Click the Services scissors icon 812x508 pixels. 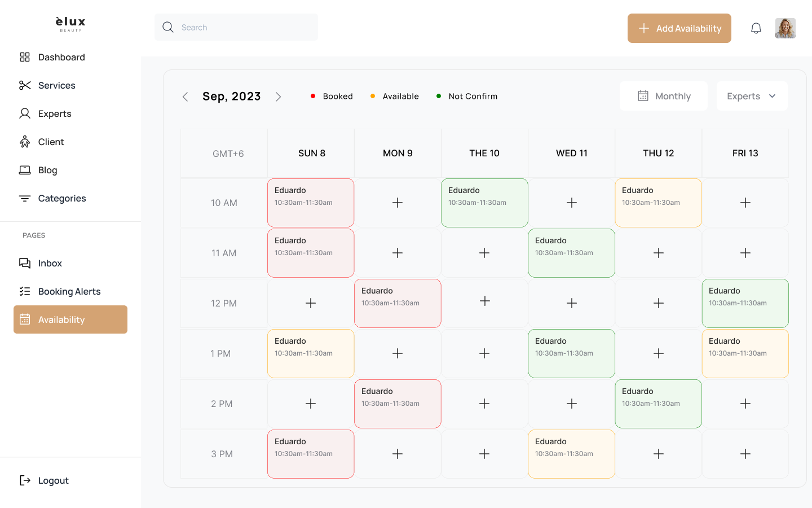[x=25, y=85]
